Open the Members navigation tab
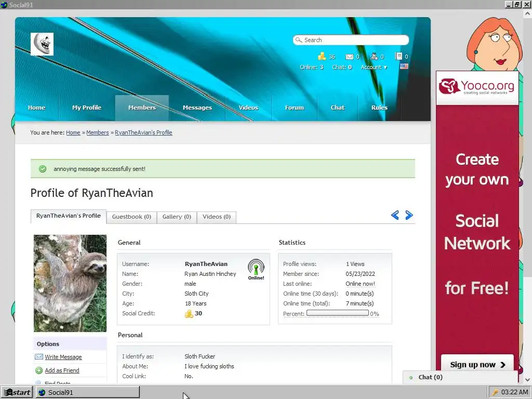The width and height of the screenshot is (532, 399). pos(142,108)
